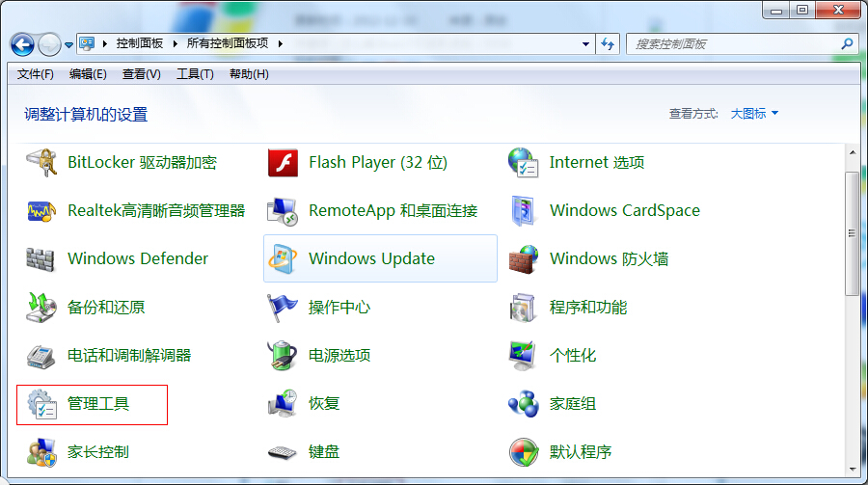Screen dimensions: 868x485
Task: Expand the address bar history dropdown arrow
Action: 585,44
